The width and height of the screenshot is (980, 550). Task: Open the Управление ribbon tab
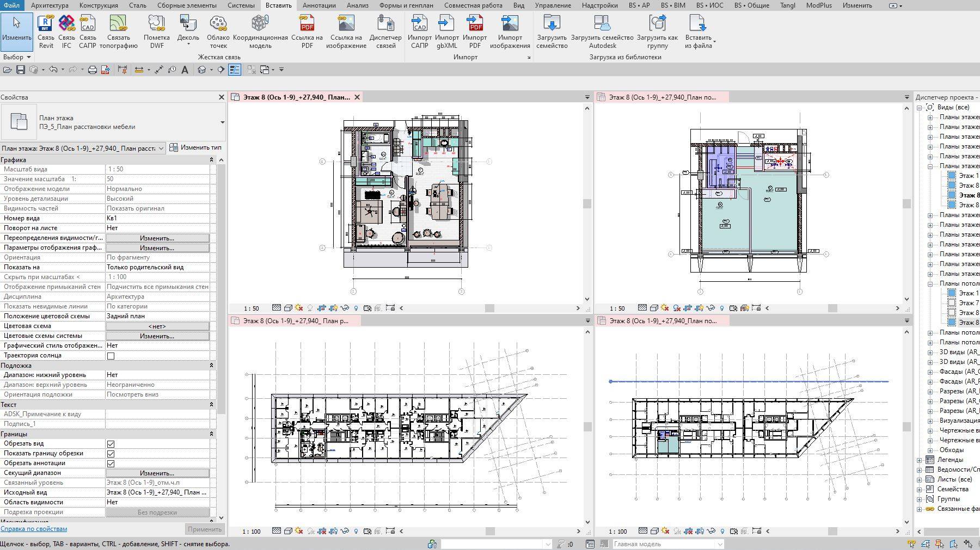[553, 5]
